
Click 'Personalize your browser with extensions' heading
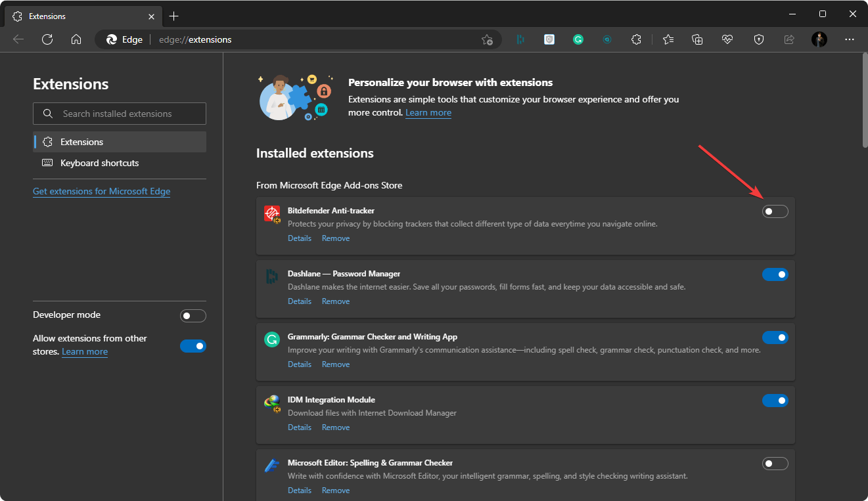[450, 83]
